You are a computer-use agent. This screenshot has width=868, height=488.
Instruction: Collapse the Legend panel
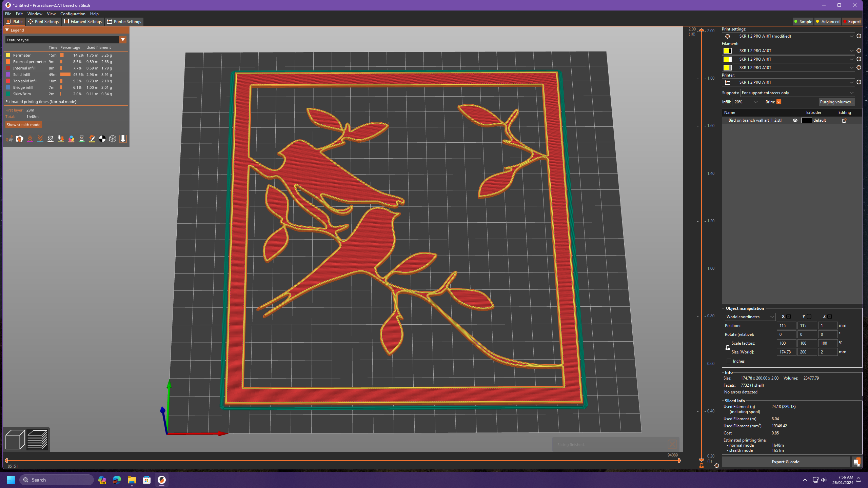(7, 30)
